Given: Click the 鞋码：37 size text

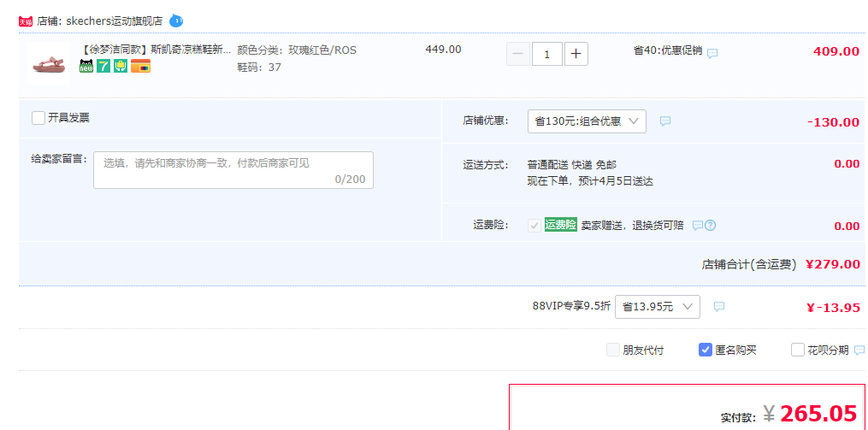Looking at the screenshot, I should (x=259, y=68).
